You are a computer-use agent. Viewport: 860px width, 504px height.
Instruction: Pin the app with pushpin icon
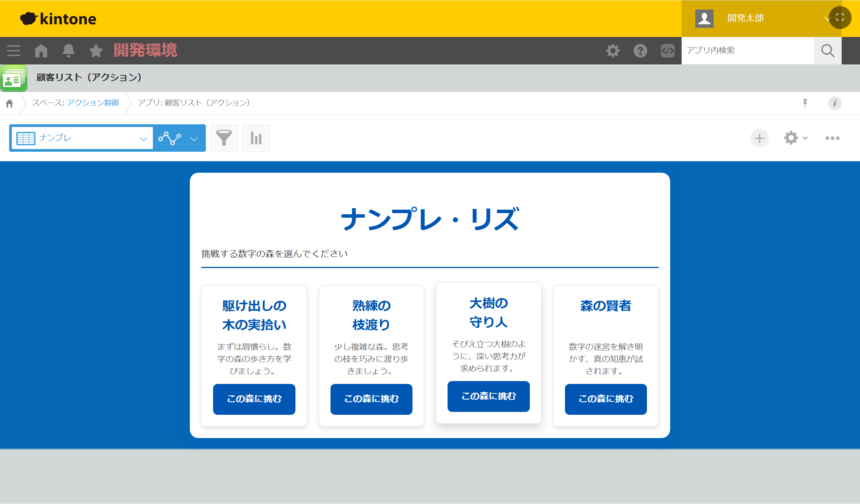pos(805,103)
